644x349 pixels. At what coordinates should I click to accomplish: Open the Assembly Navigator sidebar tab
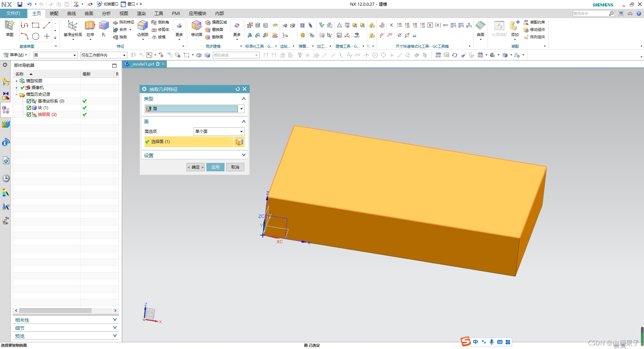[x=6, y=82]
